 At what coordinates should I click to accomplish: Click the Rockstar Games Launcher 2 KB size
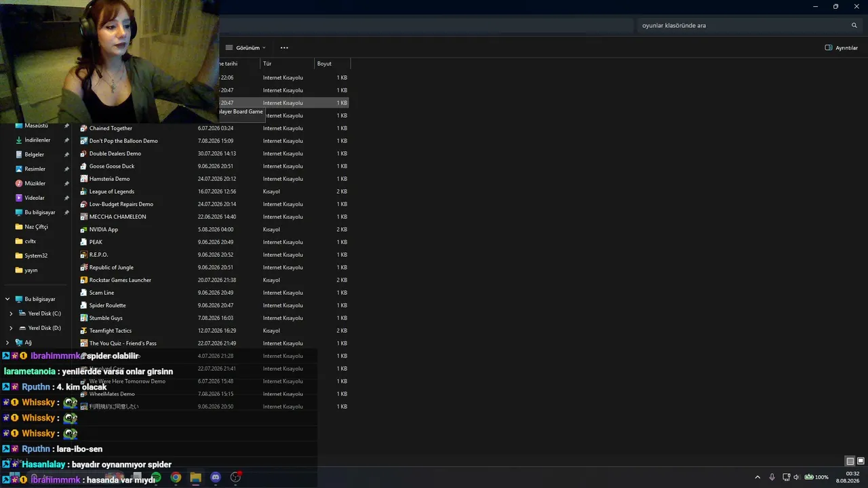click(342, 280)
